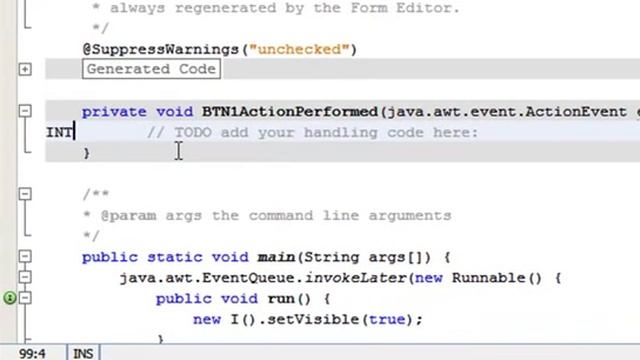Click the 'always regenerated by the Form Editor' comment

[x=284, y=8]
